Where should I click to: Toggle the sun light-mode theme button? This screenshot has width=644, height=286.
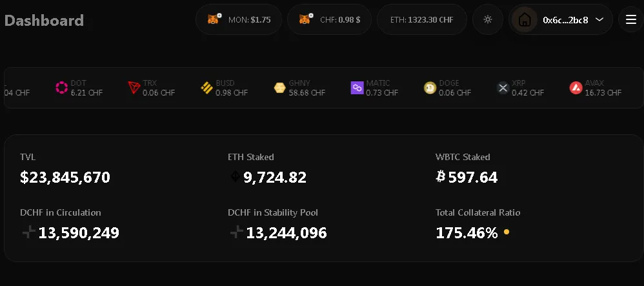(488, 19)
